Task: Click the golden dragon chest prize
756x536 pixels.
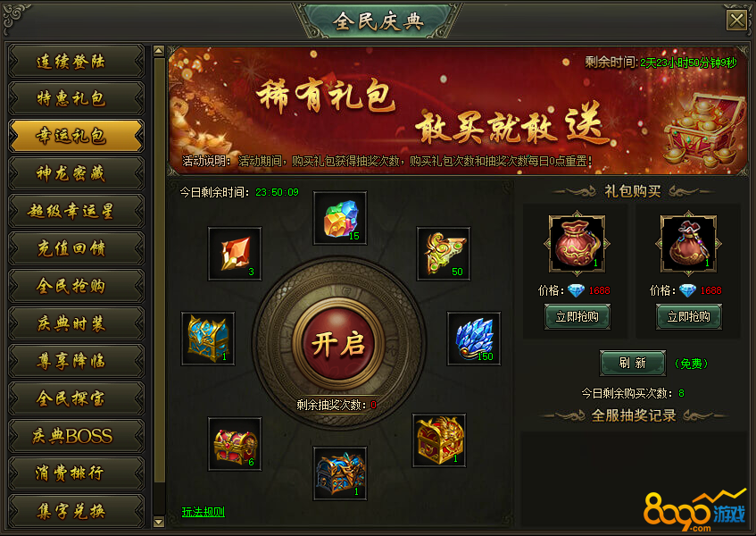Action: coord(439,440)
